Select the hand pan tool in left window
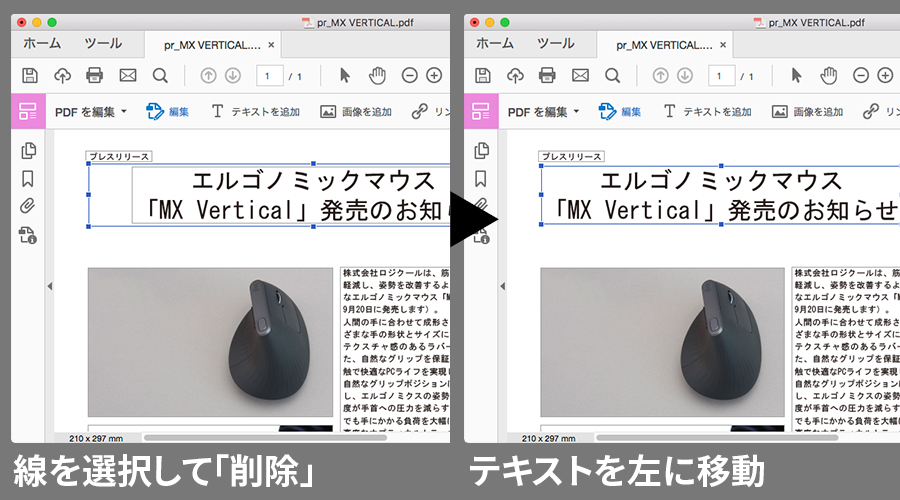 377,75
